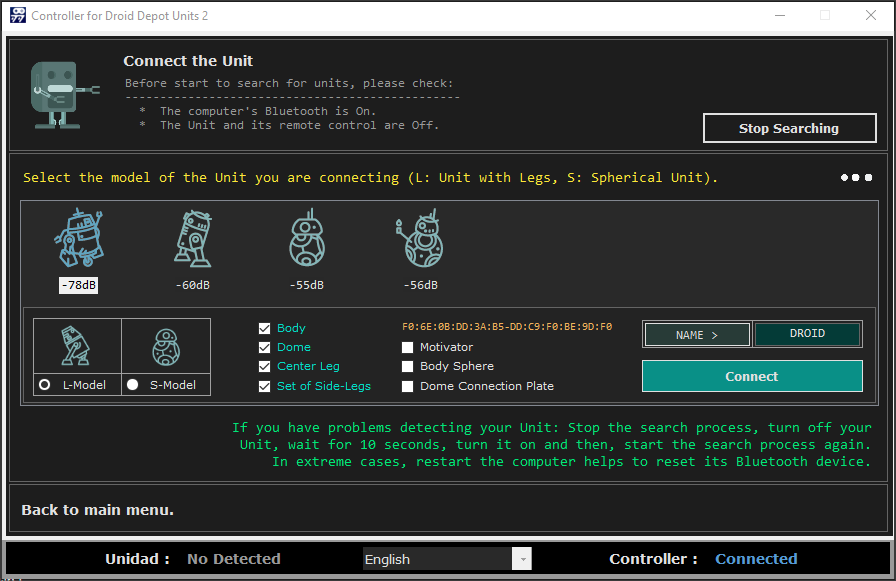Pick the spherical droid at -56dB
This screenshot has width=896, height=581.
tap(420, 238)
